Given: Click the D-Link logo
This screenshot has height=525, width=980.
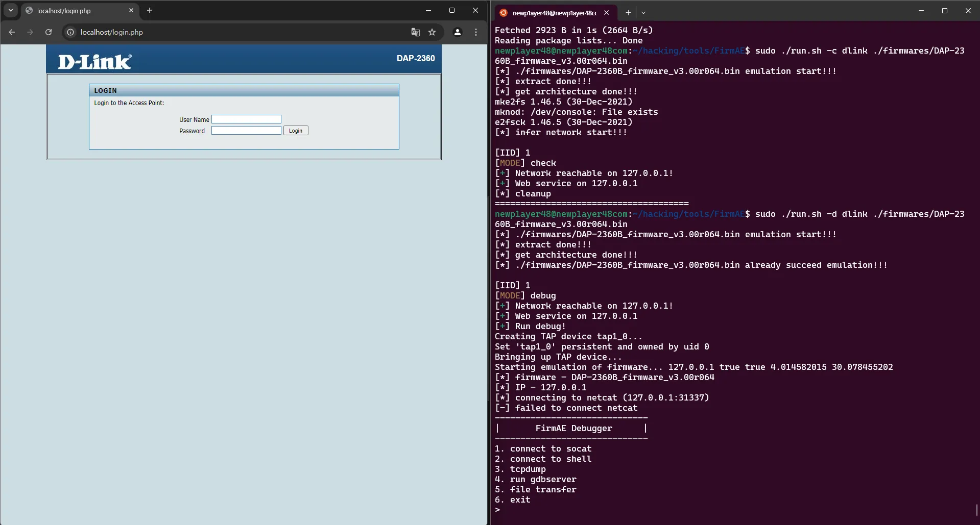Looking at the screenshot, I should pos(94,62).
